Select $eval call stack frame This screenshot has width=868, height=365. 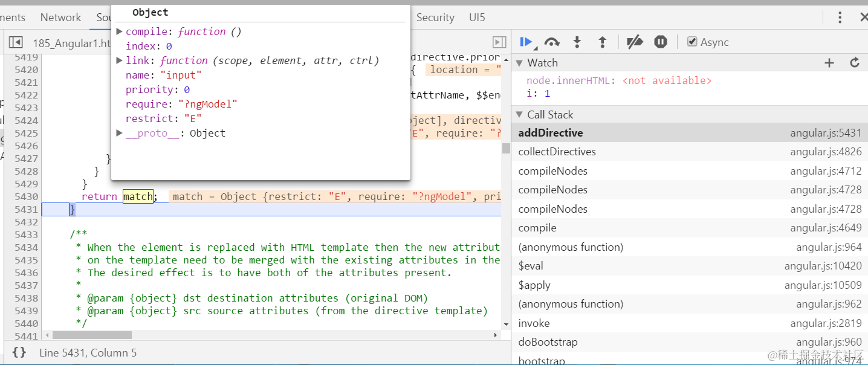click(689, 266)
